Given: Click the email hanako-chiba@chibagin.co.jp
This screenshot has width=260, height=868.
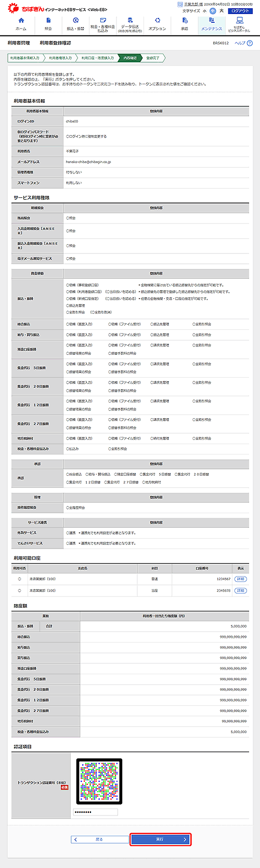Looking at the screenshot, I should click(x=88, y=162).
